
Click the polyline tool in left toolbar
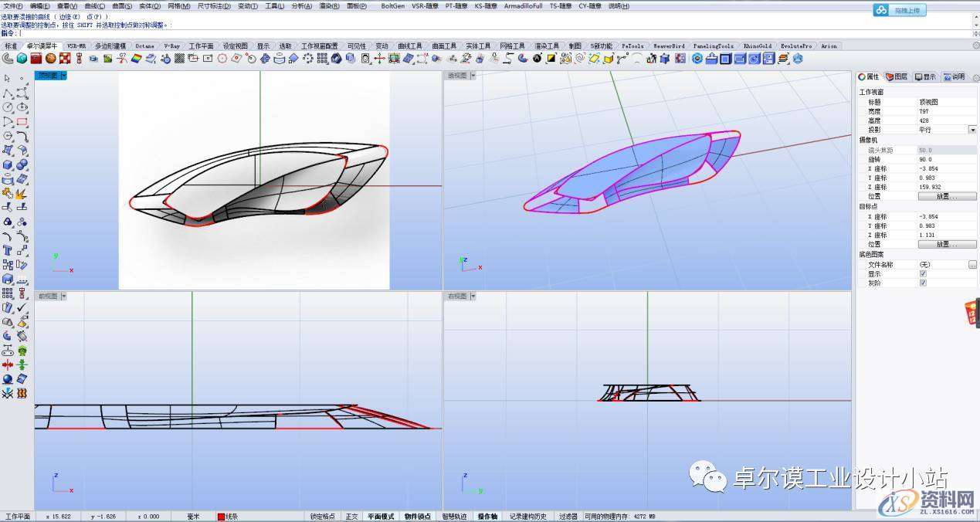coord(7,93)
